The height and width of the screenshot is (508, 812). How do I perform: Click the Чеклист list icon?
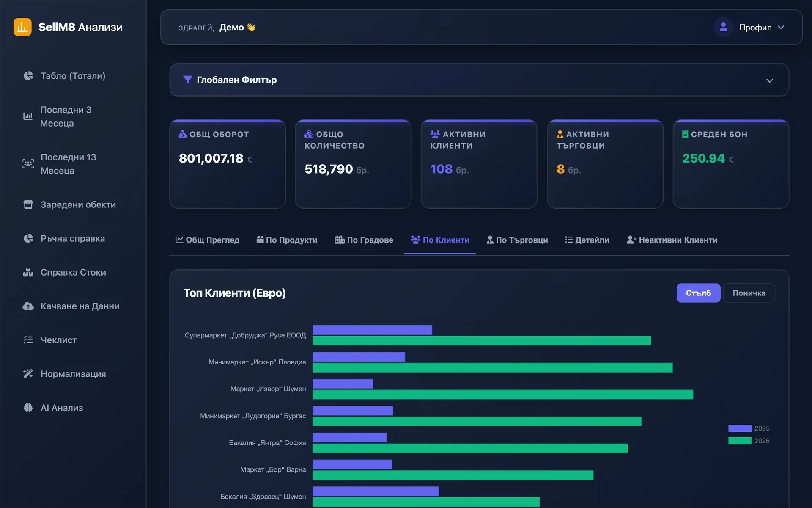[x=28, y=340]
